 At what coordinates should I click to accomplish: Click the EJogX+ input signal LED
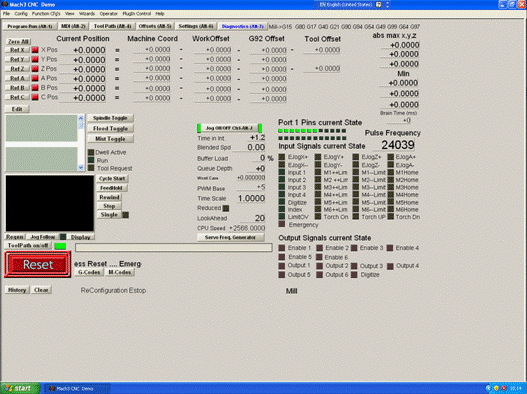pyautogui.click(x=282, y=157)
